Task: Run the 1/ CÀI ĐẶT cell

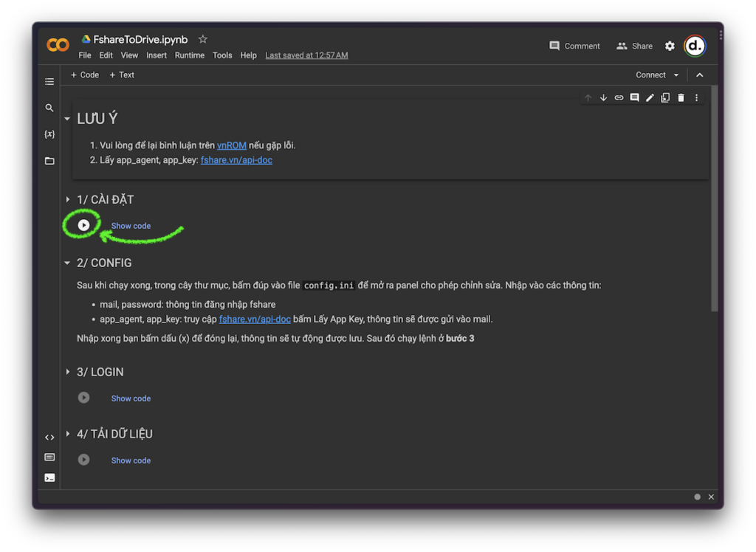Action: click(x=83, y=225)
